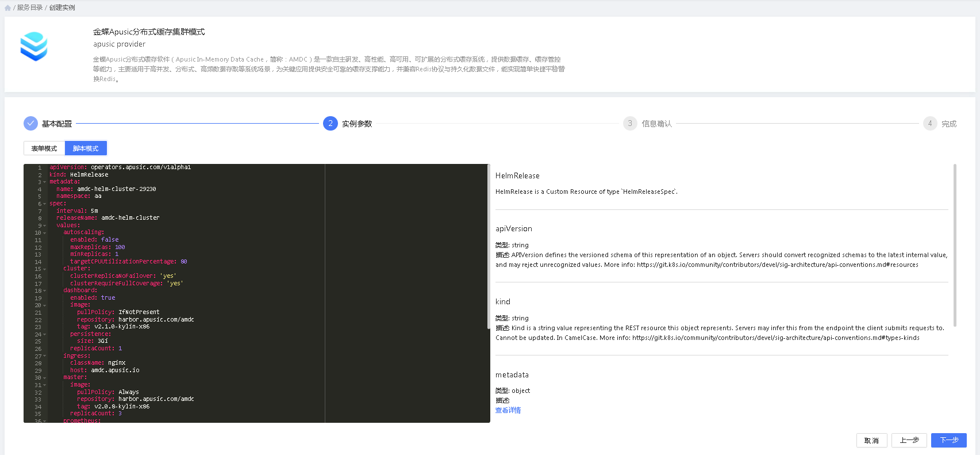The width and height of the screenshot is (980, 455).
Task: Click the step 2 number circle
Action: point(330,124)
